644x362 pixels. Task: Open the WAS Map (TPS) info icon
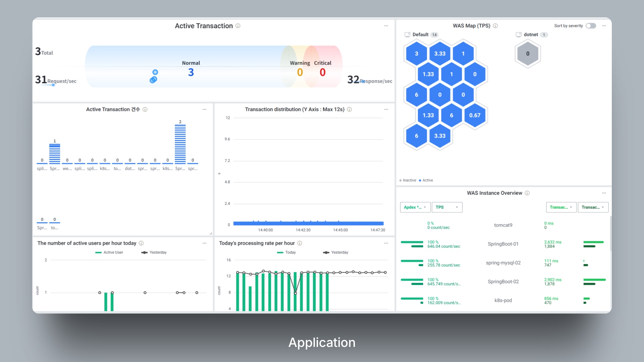coord(495,26)
